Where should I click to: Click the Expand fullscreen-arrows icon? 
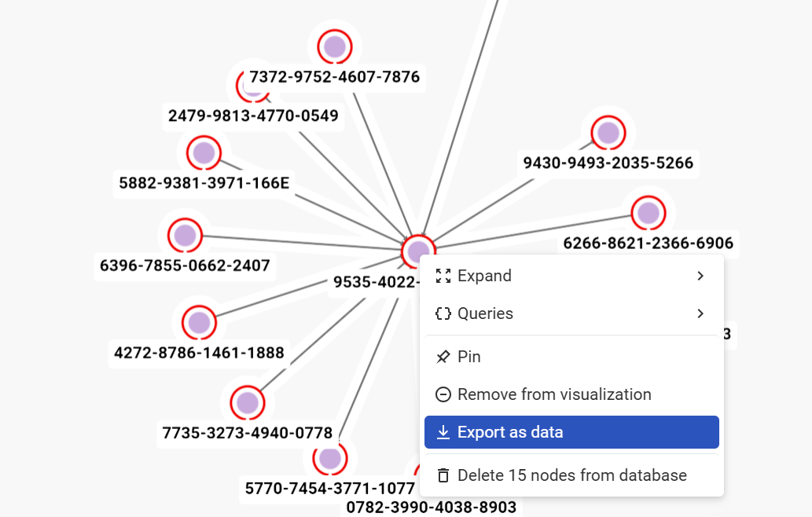443,276
